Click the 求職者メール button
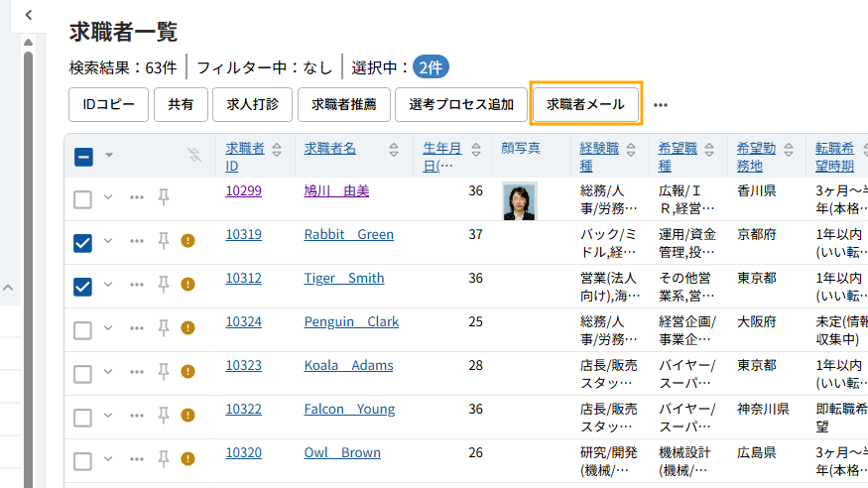 (x=585, y=104)
